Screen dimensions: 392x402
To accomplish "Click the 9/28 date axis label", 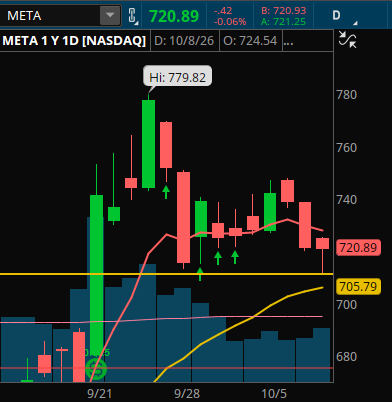I will pos(187,394).
